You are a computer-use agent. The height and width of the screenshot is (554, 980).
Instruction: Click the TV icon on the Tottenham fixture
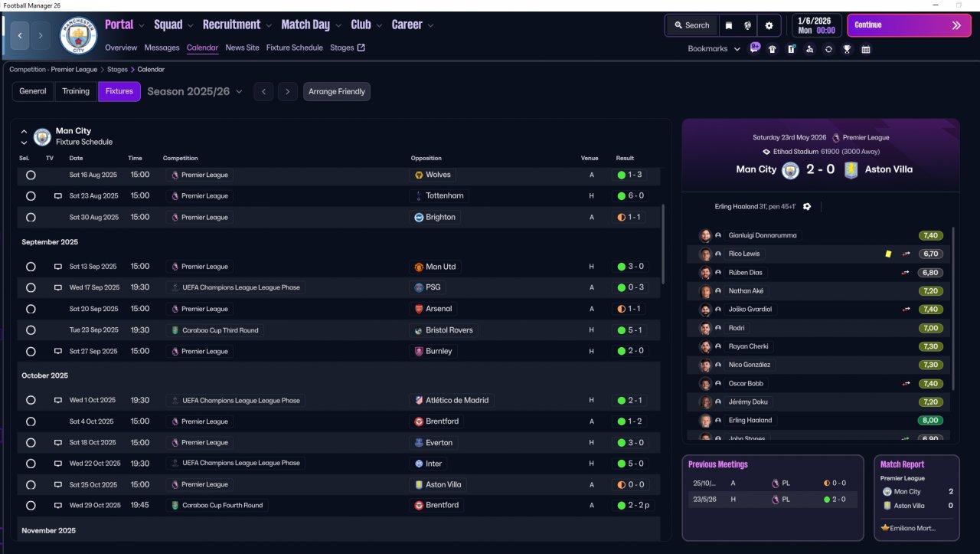[57, 196]
